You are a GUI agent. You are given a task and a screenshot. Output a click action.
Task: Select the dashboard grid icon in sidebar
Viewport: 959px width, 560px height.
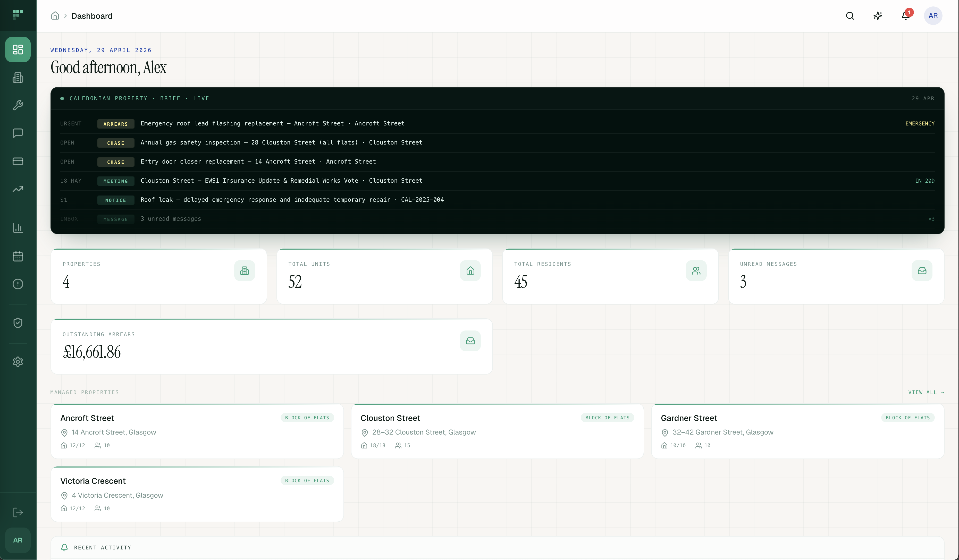click(18, 49)
